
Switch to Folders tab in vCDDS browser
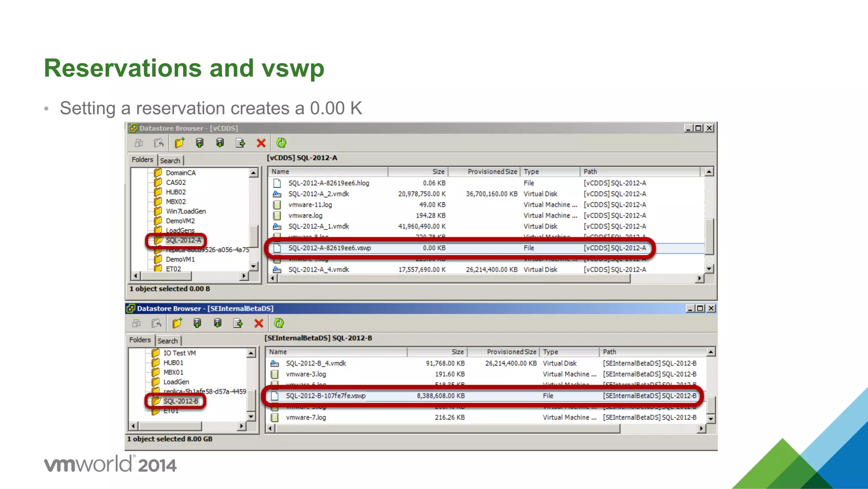click(142, 160)
